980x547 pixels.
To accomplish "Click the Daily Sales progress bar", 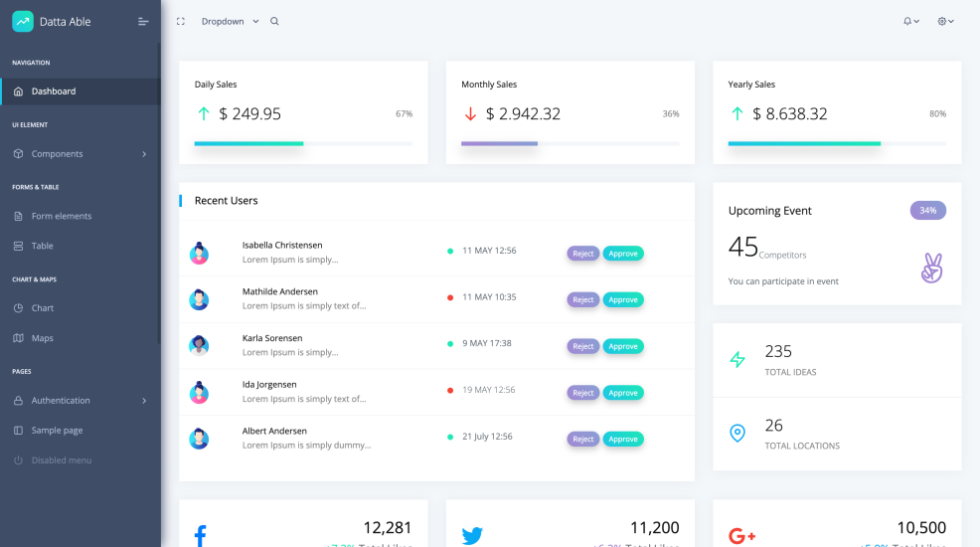I will [x=303, y=144].
